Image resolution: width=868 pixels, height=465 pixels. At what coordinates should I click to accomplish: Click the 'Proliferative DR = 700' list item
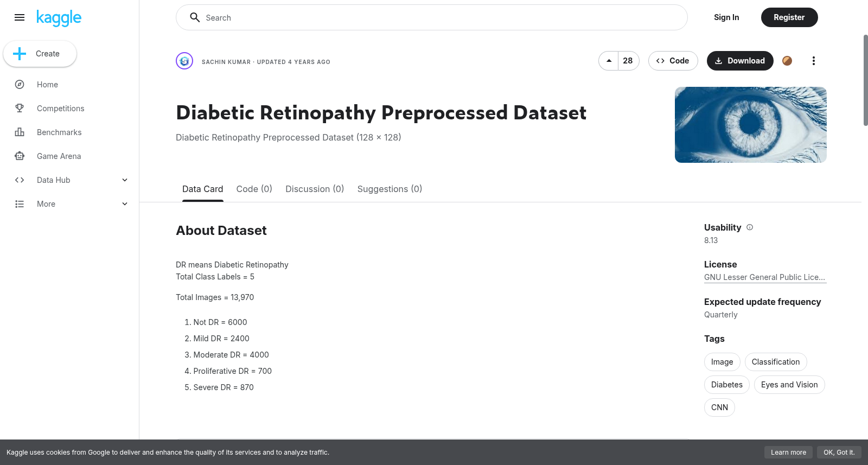point(233,371)
